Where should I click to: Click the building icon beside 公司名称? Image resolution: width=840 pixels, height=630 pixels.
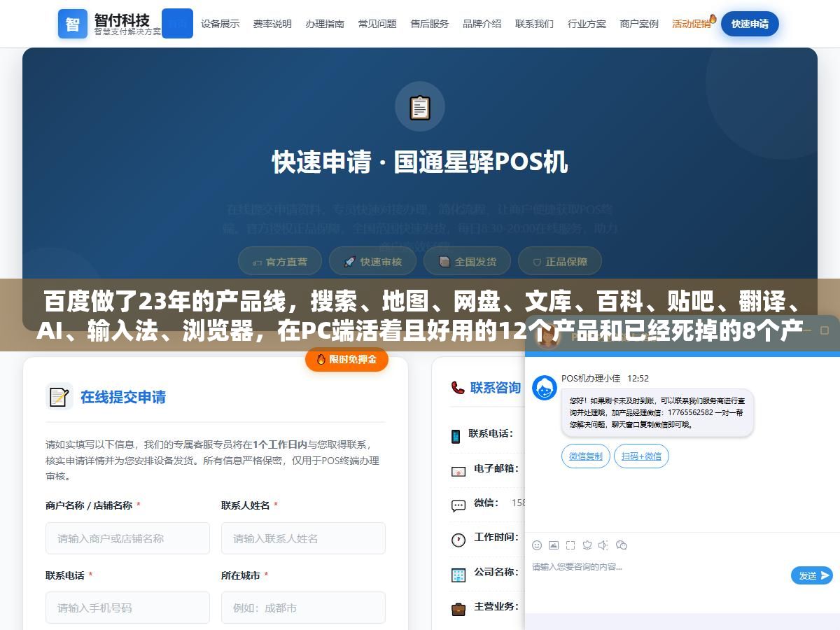(x=458, y=575)
